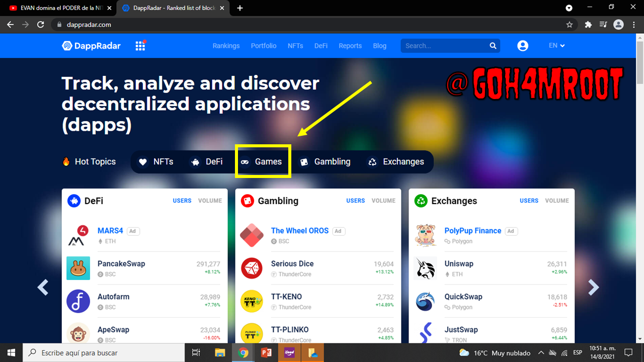The width and height of the screenshot is (644, 362).
Task: Open the user account icon
Action: coord(523,46)
